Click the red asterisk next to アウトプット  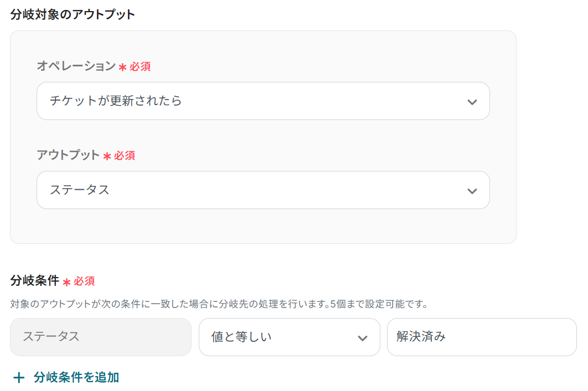(x=107, y=157)
